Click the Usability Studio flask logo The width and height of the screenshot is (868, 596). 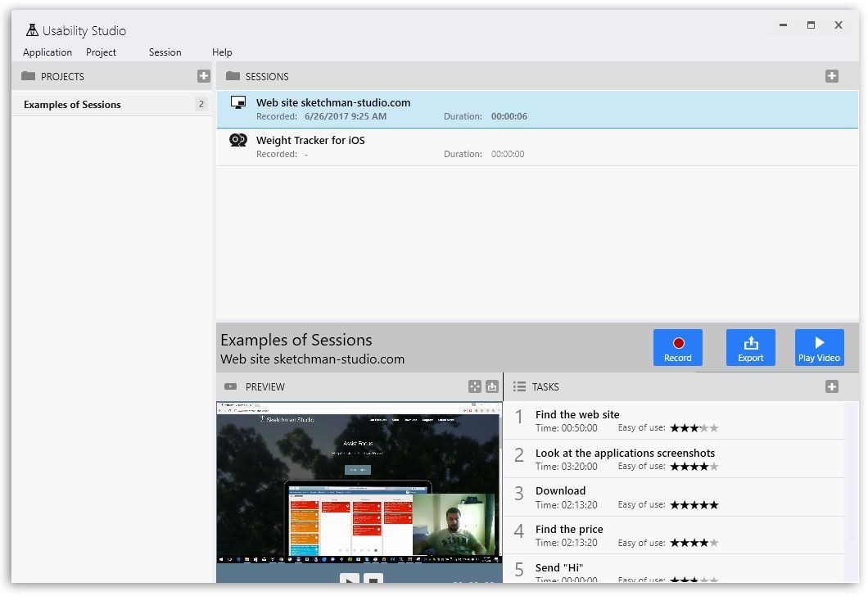pyautogui.click(x=32, y=30)
